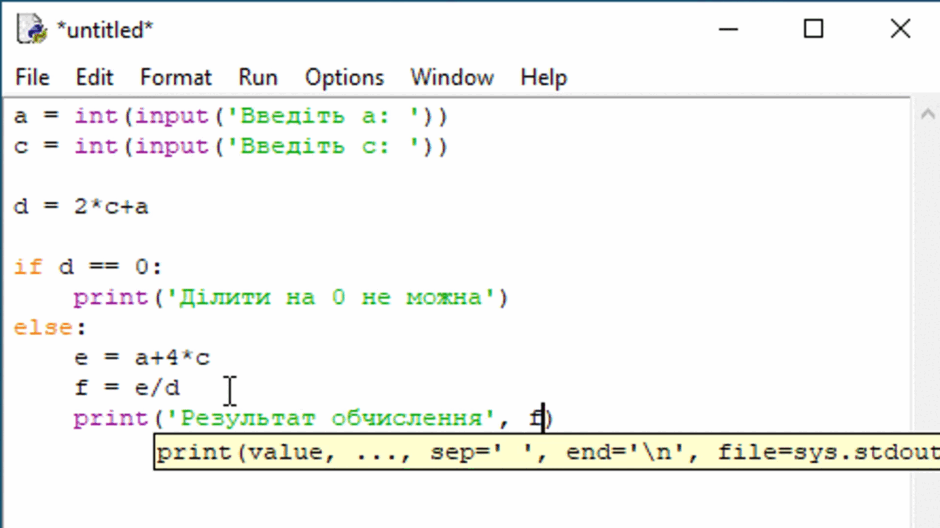Maximize the untitled editor window
Screen dimensions: 940x528
click(814, 29)
